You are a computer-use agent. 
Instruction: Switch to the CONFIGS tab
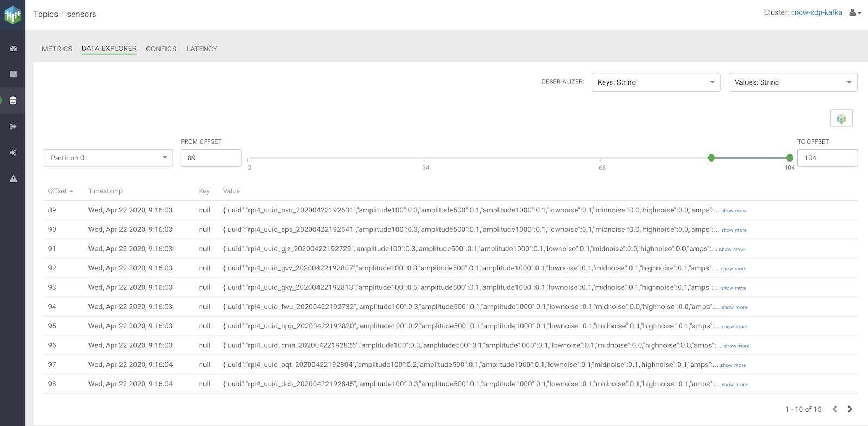161,49
